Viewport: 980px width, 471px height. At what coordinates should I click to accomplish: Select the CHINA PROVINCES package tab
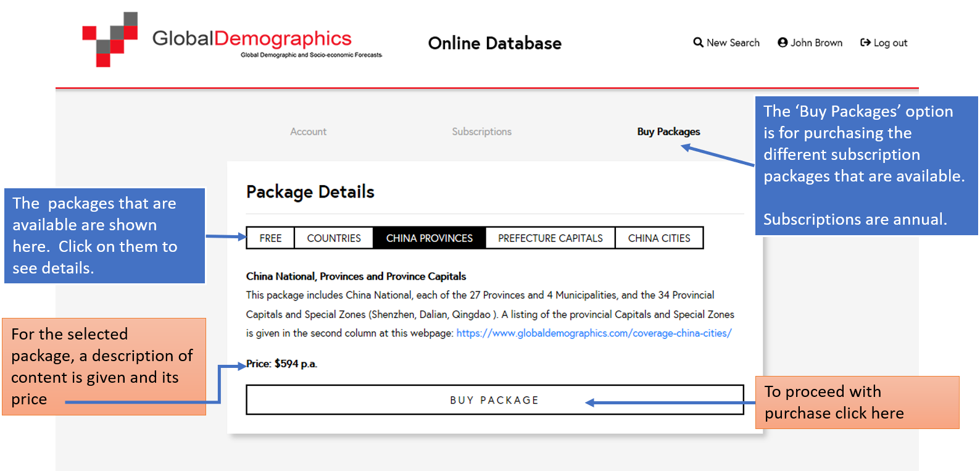(430, 238)
